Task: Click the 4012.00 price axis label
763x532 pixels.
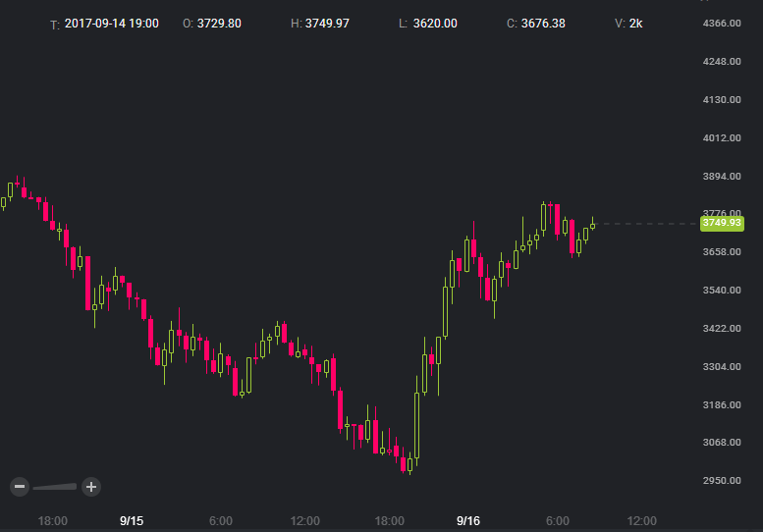Action: pos(722,137)
